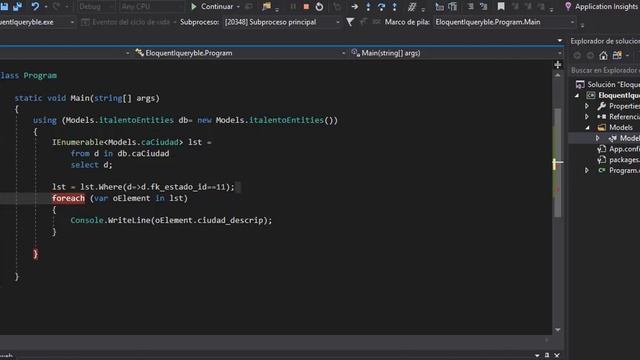640x360 pixels.
Task: Expand the Model edmx item
Action: (x=598, y=138)
